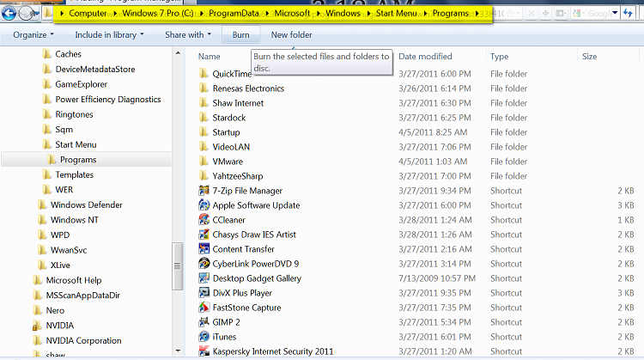Click the New folder button
The height and width of the screenshot is (360, 644).
(291, 35)
